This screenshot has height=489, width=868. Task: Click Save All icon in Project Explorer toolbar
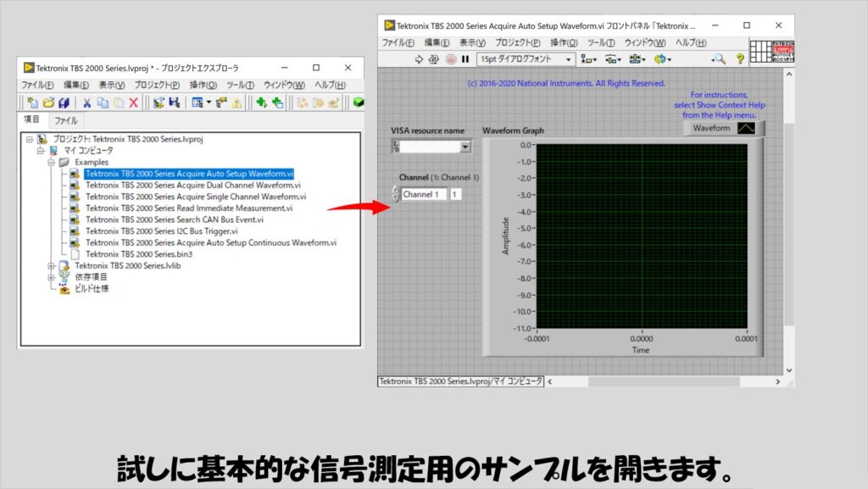click(x=64, y=103)
